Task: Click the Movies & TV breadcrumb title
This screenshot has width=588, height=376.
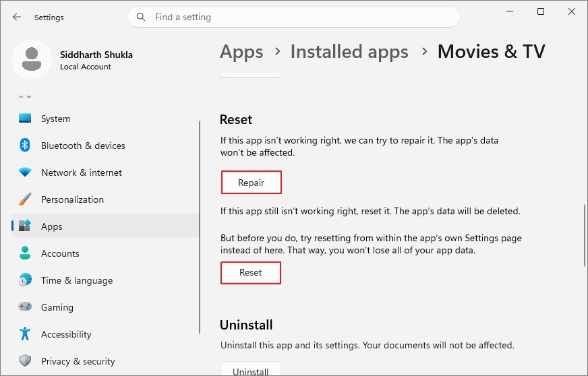Action: coord(492,51)
